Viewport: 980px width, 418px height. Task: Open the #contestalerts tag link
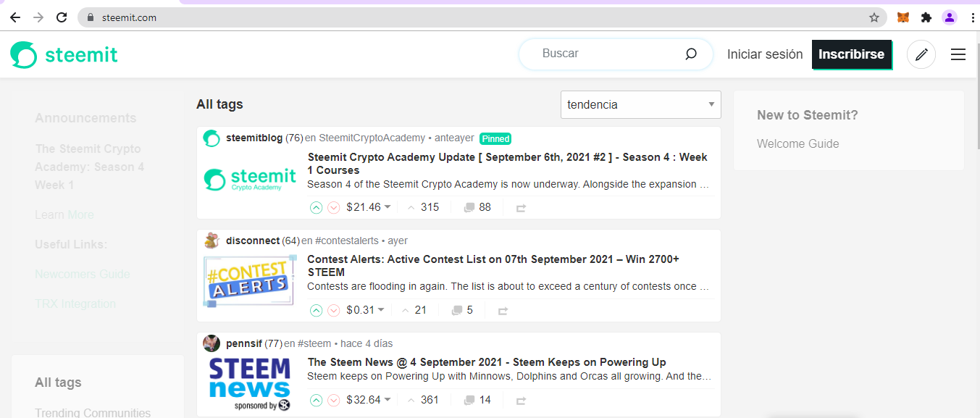point(347,241)
